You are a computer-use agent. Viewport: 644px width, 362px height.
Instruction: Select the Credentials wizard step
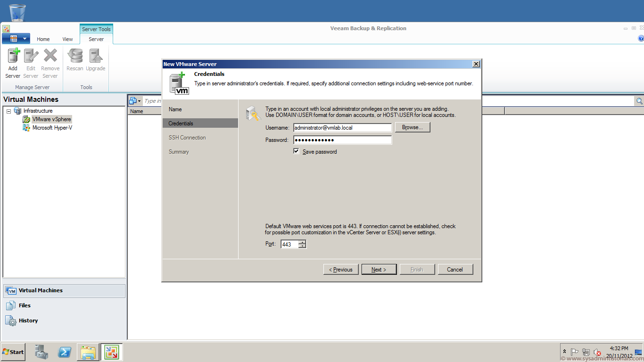coord(200,123)
